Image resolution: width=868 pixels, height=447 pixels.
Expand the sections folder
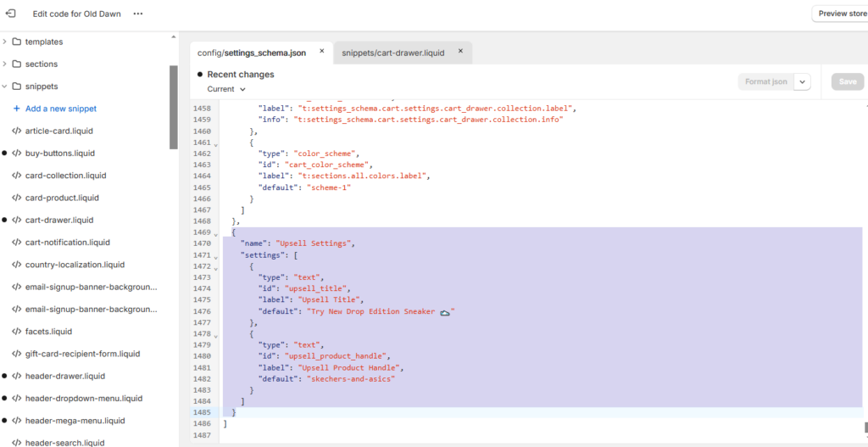4,64
